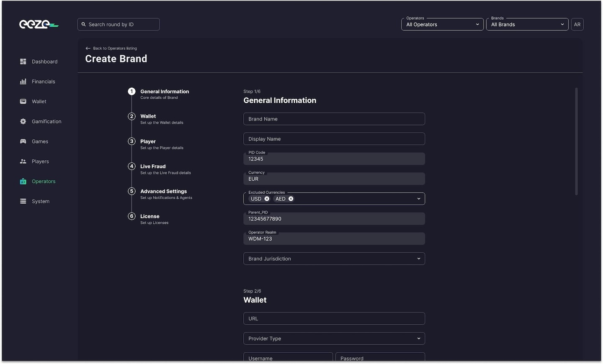Open the All Brands dropdown

point(527,25)
